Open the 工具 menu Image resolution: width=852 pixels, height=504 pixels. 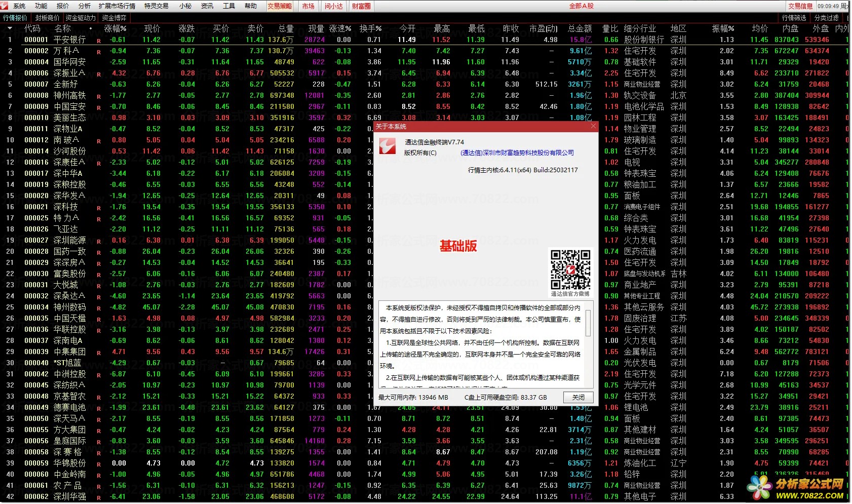click(229, 6)
